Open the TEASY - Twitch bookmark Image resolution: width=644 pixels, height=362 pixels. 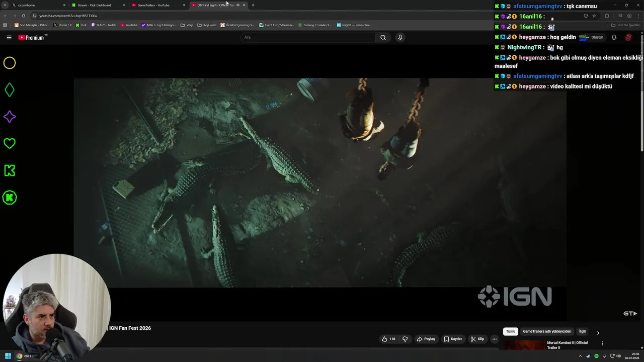tap(104, 25)
